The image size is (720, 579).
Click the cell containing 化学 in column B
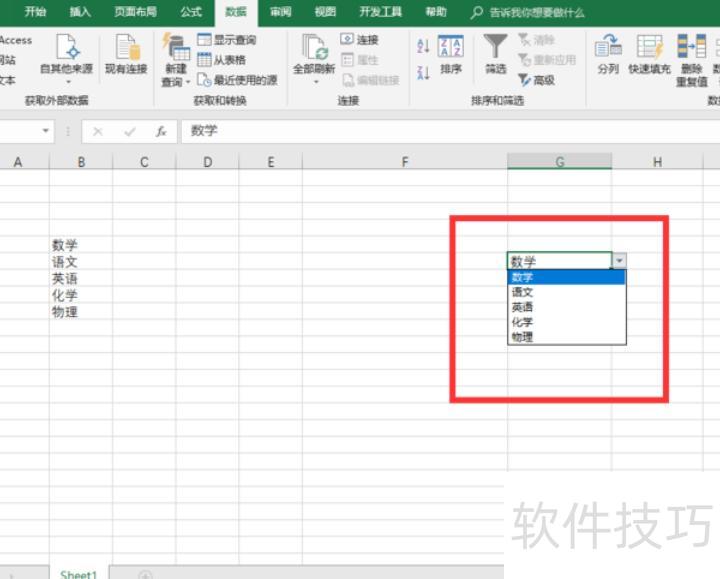point(81,295)
